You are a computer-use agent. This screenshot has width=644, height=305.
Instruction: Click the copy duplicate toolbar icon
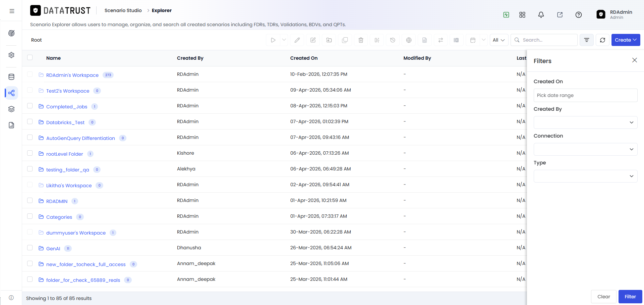(x=345, y=40)
